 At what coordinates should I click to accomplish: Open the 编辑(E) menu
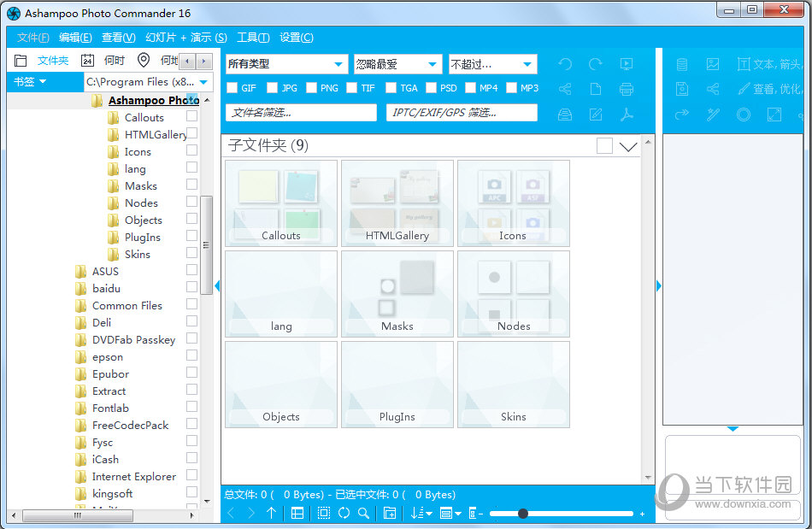(x=75, y=38)
